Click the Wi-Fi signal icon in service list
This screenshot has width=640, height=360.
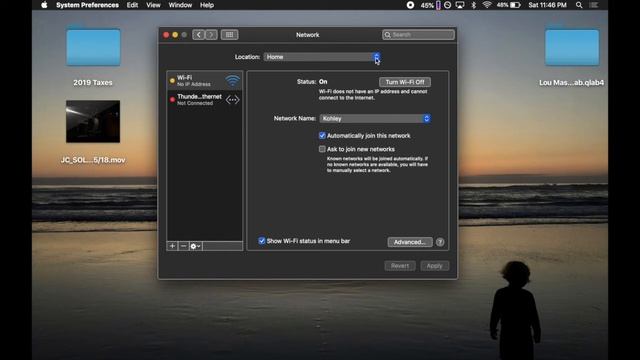(233, 80)
